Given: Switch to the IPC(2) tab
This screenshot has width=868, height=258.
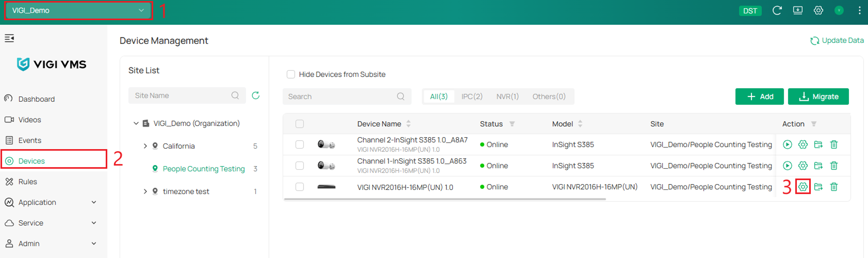Looking at the screenshot, I should point(472,96).
